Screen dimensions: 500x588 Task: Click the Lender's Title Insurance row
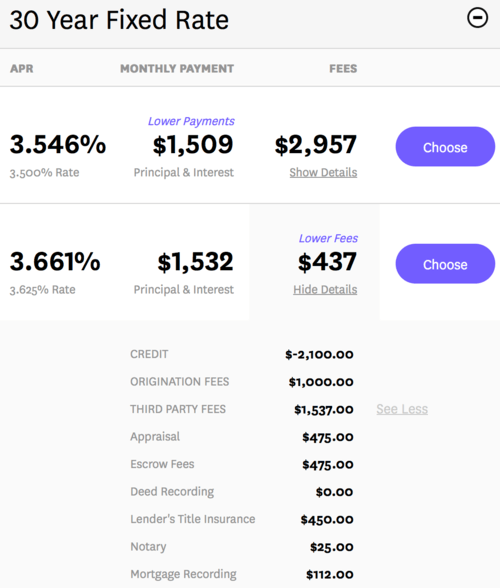(242, 519)
